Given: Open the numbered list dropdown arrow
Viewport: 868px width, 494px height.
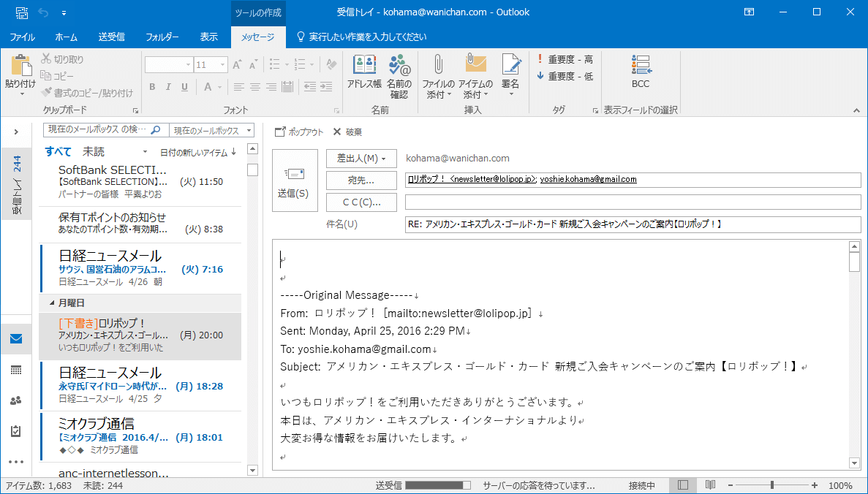Looking at the screenshot, I should tap(312, 65).
